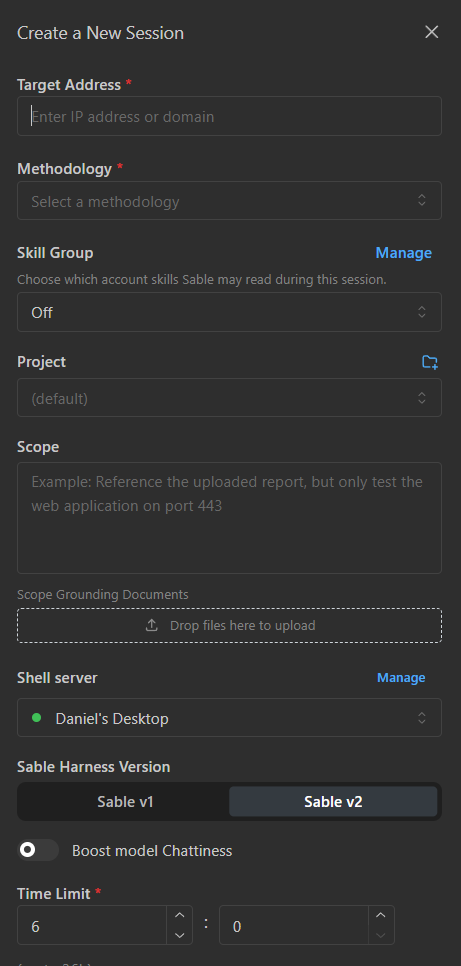
Task: Close the Create a New Session dialog
Action: click(431, 32)
